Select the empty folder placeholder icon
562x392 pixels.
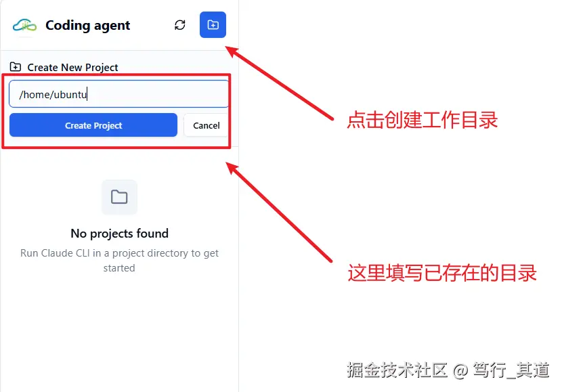pyautogui.click(x=119, y=197)
